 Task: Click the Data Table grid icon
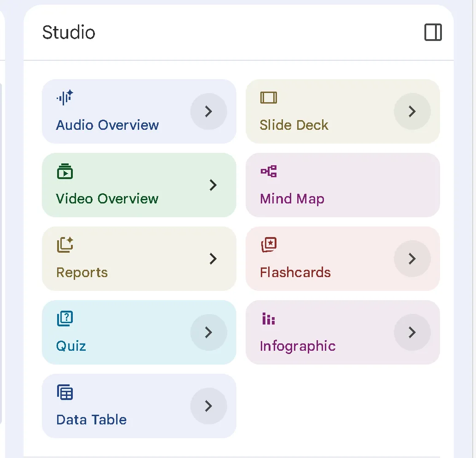(x=65, y=392)
